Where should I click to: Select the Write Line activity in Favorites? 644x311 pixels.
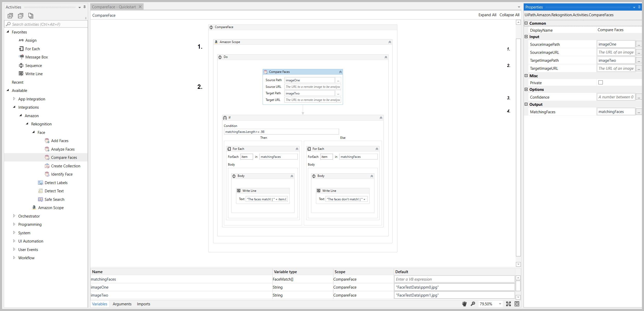tap(34, 74)
